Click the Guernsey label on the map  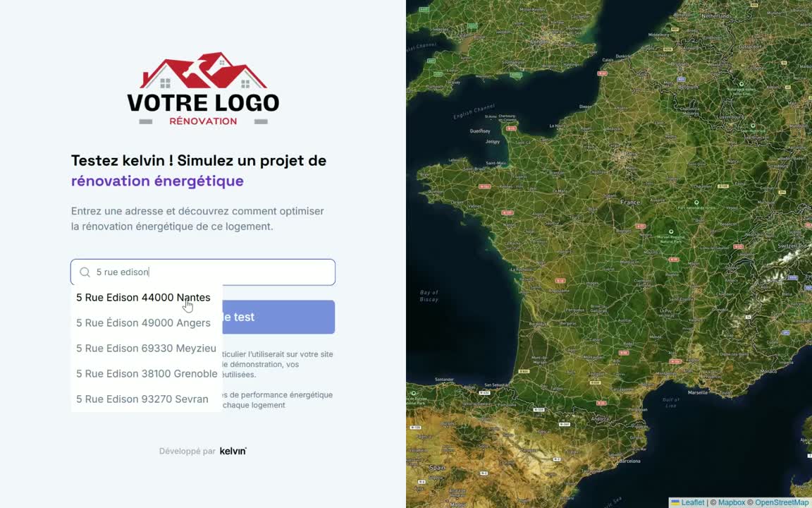479,131
